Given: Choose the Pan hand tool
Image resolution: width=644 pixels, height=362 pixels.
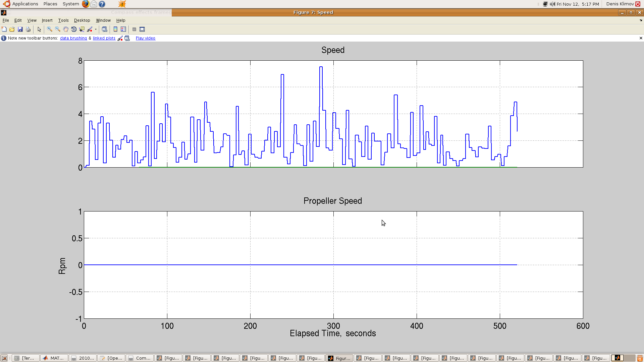Looking at the screenshot, I should point(66,29).
